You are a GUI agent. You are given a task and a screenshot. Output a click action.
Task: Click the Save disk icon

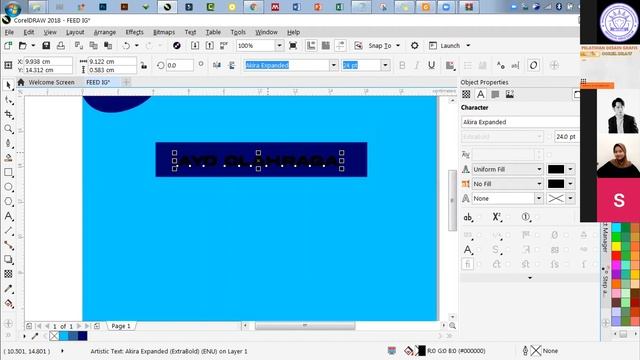(x=46, y=46)
